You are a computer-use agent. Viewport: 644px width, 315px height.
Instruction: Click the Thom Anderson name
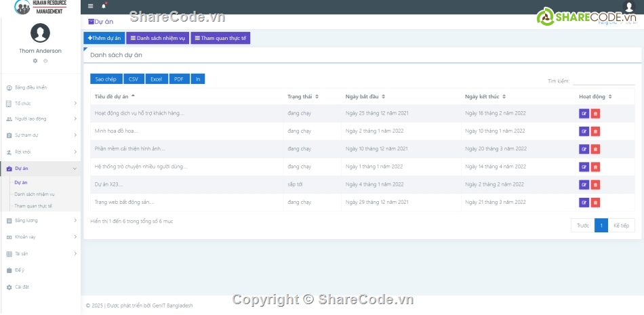tap(40, 51)
